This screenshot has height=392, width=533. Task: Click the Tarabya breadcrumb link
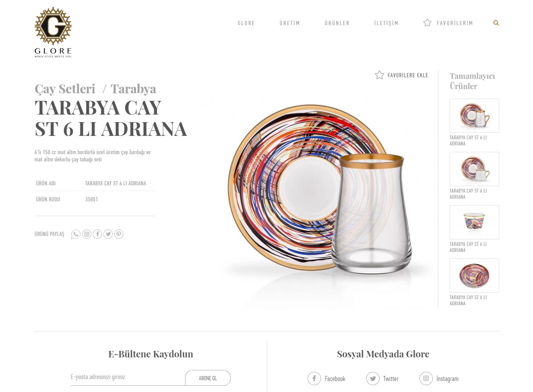(x=133, y=89)
